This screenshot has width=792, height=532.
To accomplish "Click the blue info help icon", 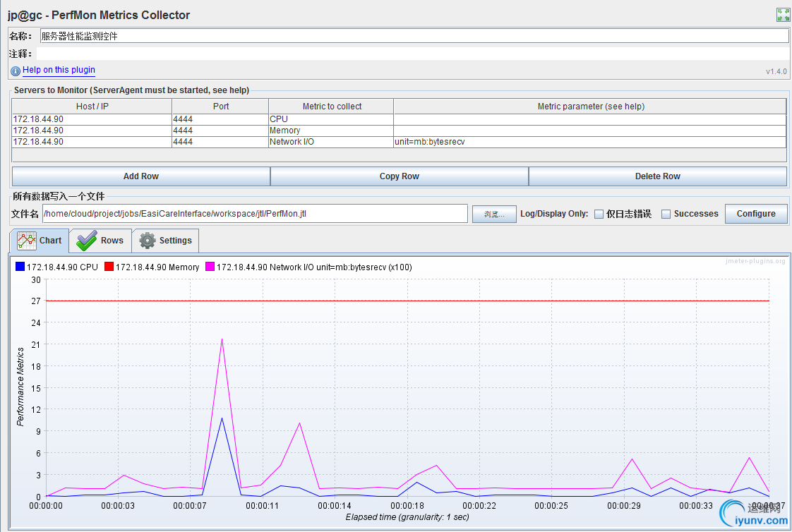I will [x=16, y=71].
